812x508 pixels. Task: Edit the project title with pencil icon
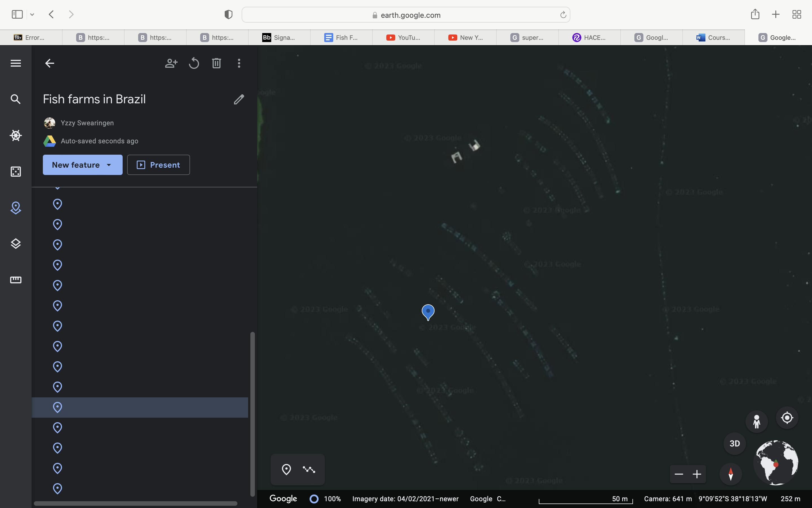239,99
